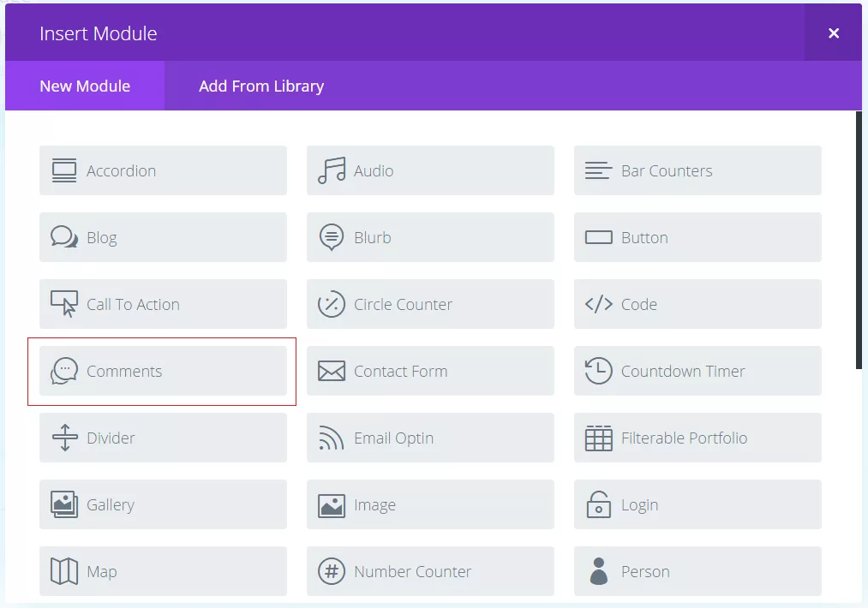Select the Gallery text label

coord(111,505)
